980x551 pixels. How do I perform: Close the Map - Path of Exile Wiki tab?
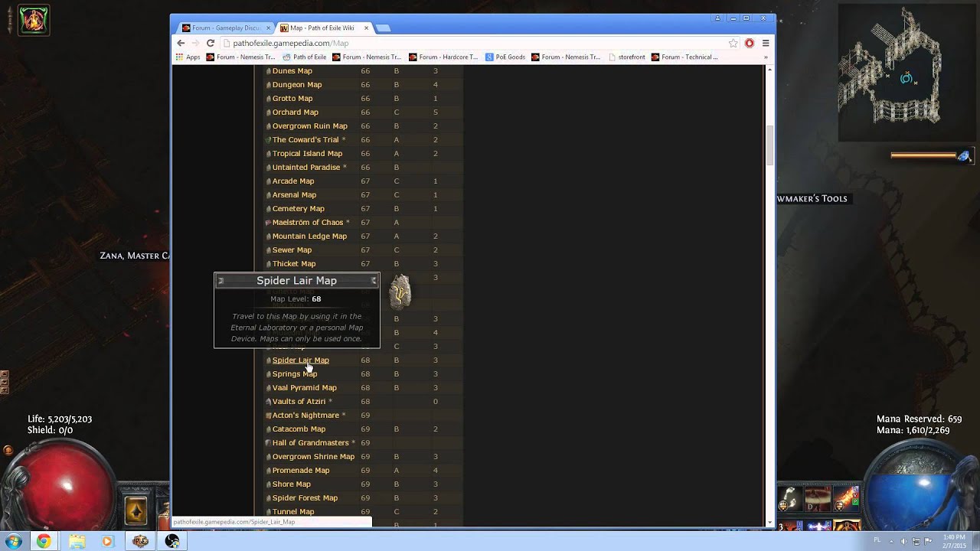tap(366, 28)
